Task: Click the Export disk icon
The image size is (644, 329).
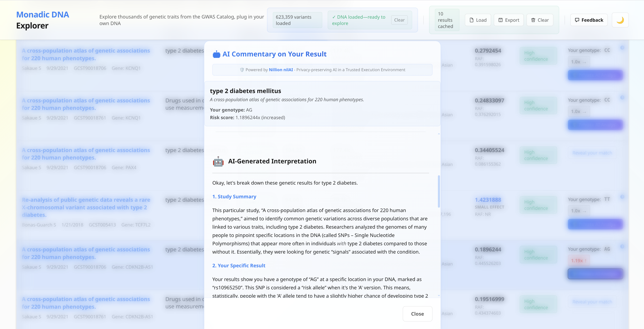Action: [x=501, y=20]
